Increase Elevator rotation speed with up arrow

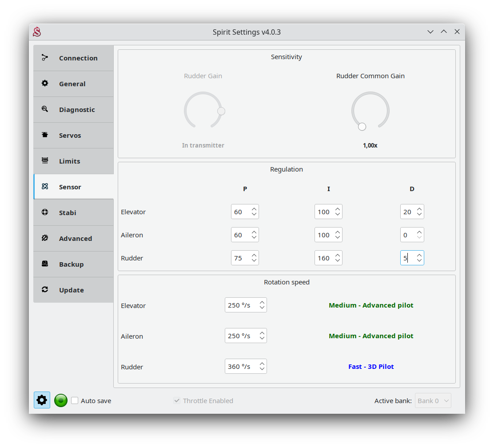pyautogui.click(x=262, y=302)
